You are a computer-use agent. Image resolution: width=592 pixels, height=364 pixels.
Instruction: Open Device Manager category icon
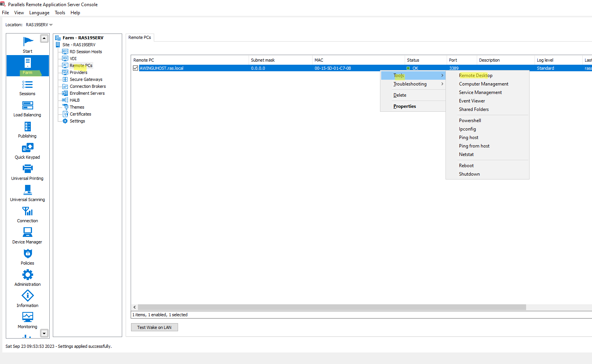[x=28, y=232]
